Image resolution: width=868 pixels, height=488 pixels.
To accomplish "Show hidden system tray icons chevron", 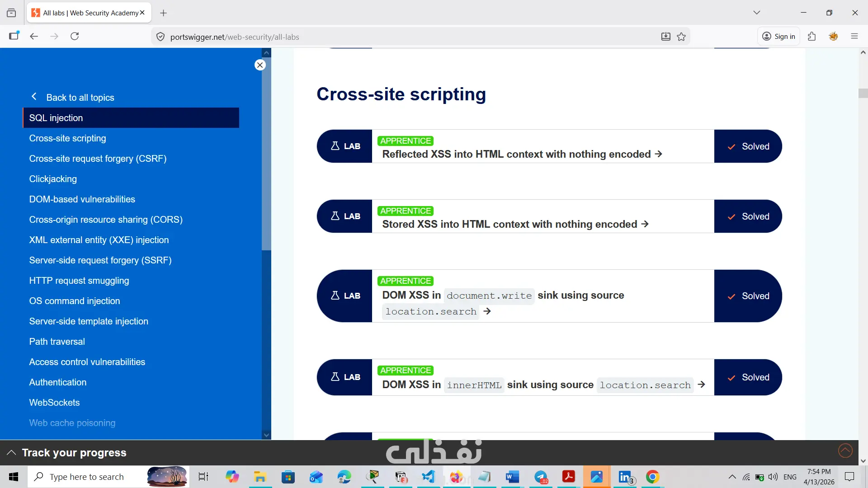I will [732, 477].
